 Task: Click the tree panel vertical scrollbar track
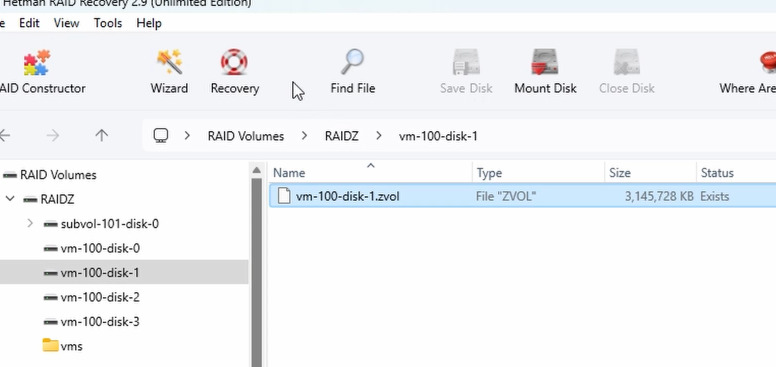pyautogui.click(x=256, y=272)
